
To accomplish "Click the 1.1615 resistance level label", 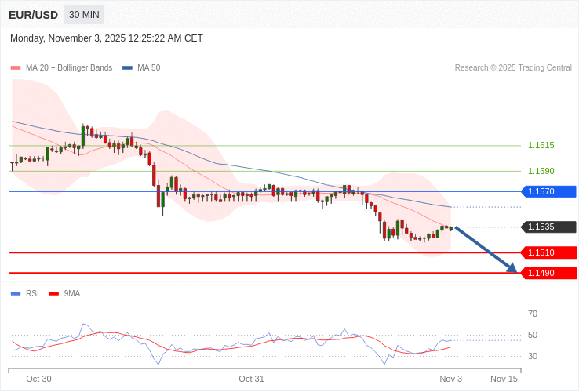I will (x=541, y=146).
